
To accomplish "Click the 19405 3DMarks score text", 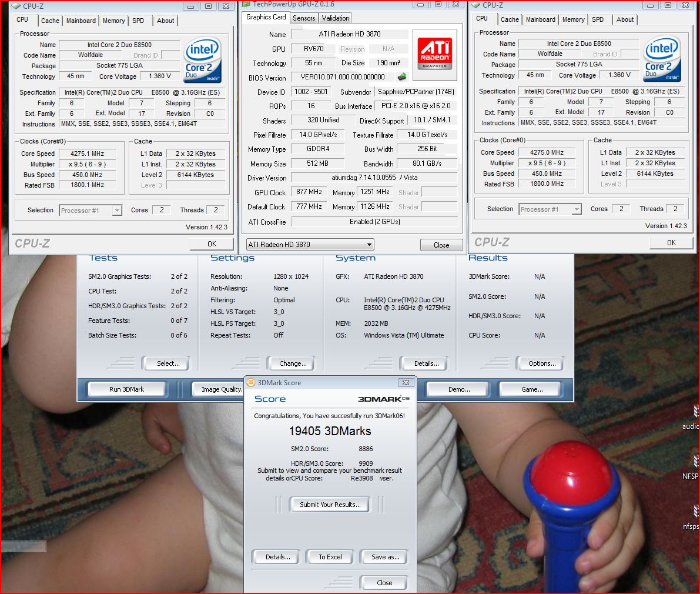I will point(330,431).
